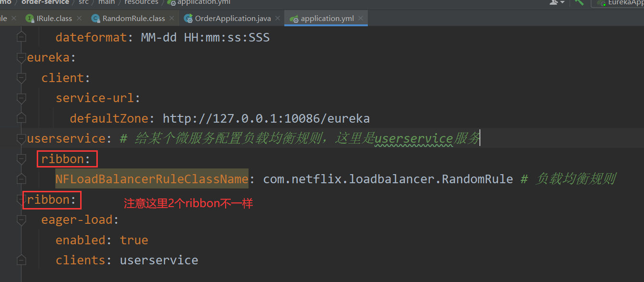Collapse the eager-load block fold marker
Image resolution: width=644 pixels, height=282 pixels.
21,220
